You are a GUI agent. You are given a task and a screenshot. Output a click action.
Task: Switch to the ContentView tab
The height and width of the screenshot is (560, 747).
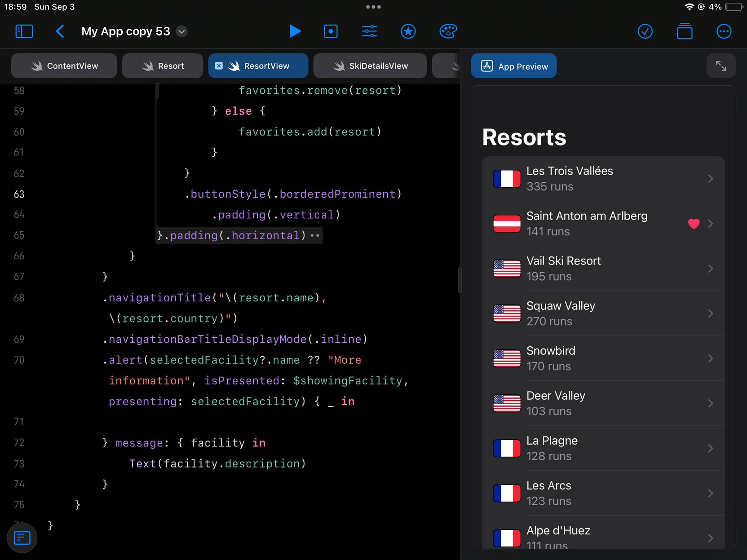(64, 66)
